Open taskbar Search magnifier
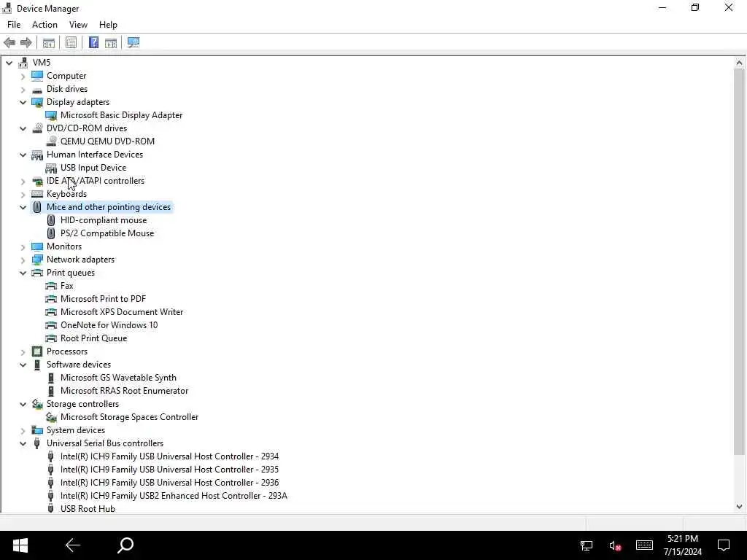 pos(125,545)
